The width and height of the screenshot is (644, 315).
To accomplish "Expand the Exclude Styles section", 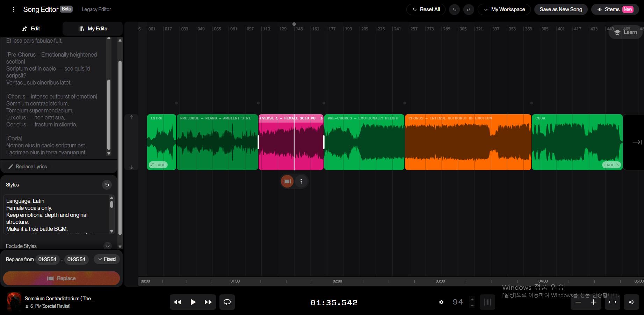I will pos(108,246).
